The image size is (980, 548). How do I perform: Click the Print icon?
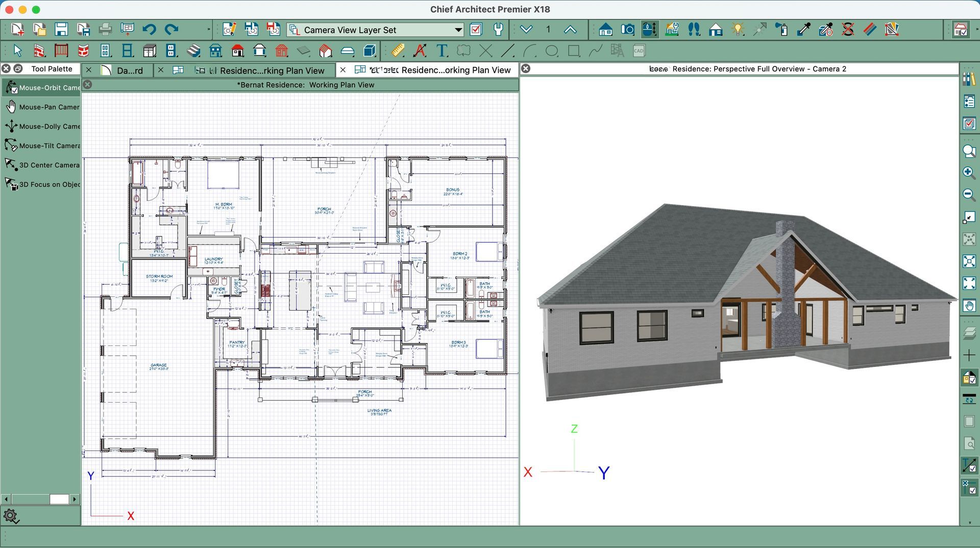[105, 30]
